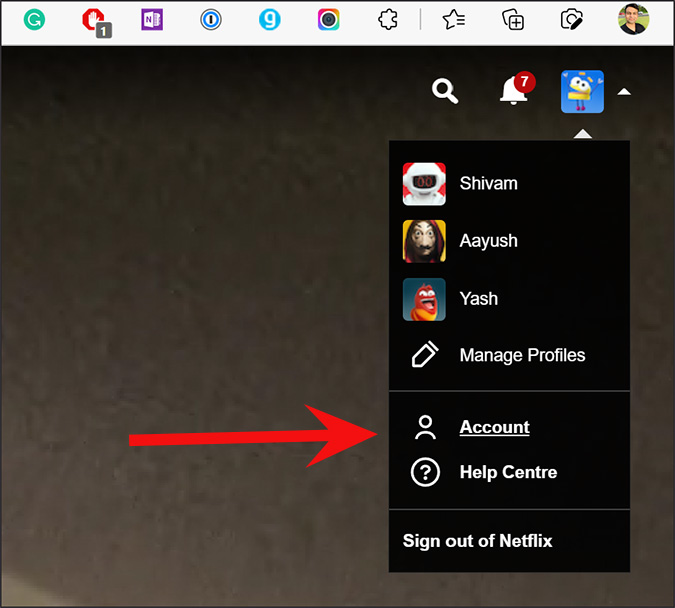675x608 pixels.
Task: Switch to the Yash profile name
Action: (479, 298)
